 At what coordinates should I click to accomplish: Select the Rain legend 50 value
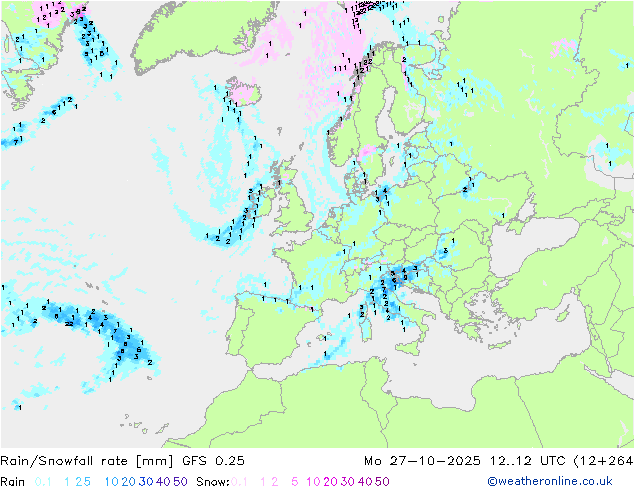pyautogui.click(x=180, y=482)
